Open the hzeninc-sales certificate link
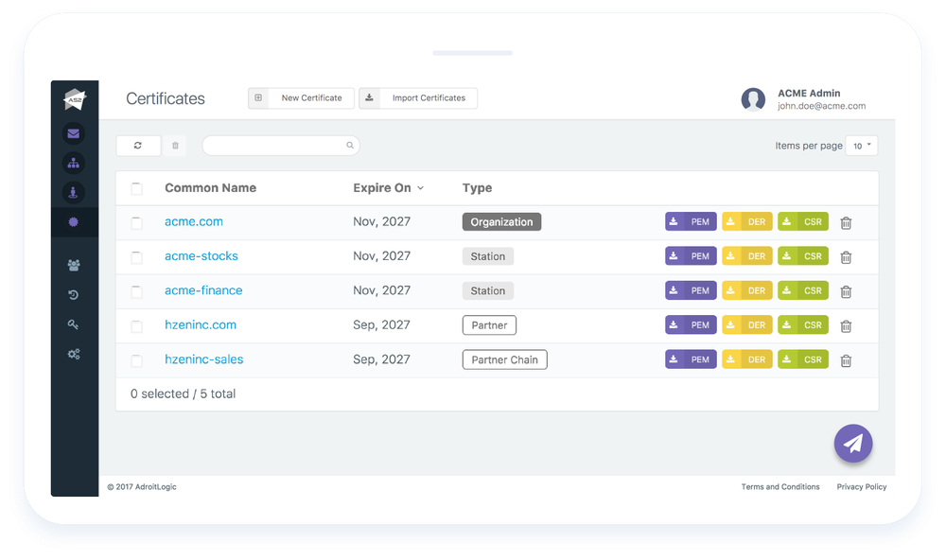946x560 pixels. point(204,359)
